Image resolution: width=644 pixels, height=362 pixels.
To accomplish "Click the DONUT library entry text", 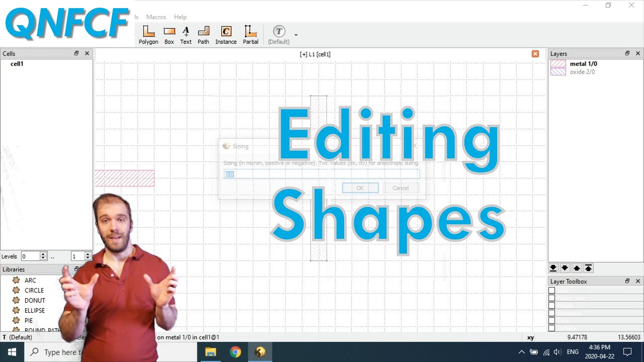I will 35,300.
